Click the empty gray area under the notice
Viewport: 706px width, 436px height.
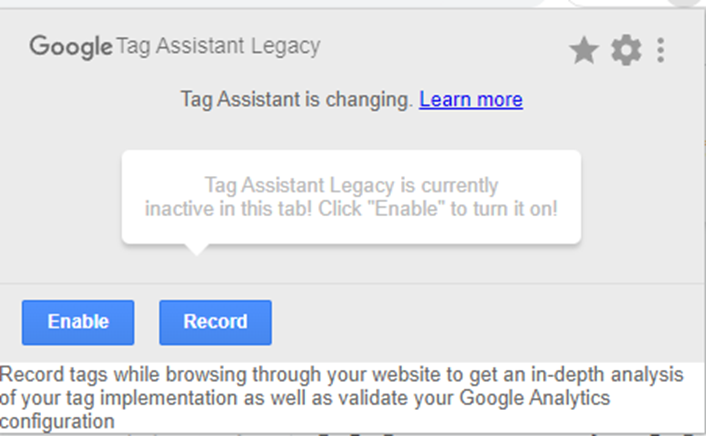tap(351, 131)
